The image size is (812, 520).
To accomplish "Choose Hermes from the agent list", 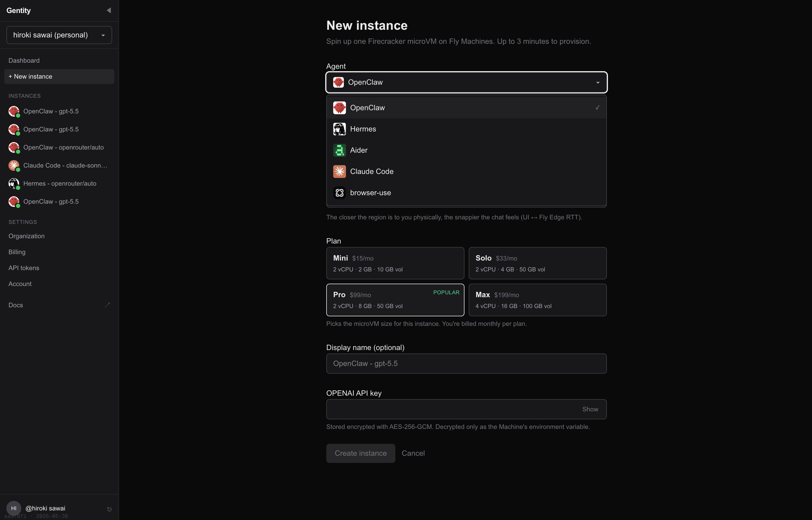I will pyautogui.click(x=467, y=129).
